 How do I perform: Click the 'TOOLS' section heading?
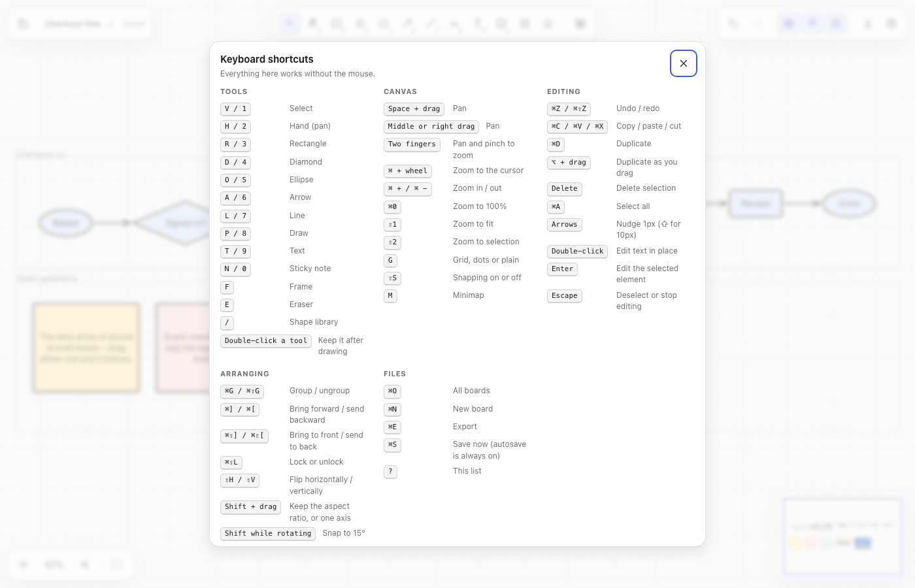pos(233,91)
